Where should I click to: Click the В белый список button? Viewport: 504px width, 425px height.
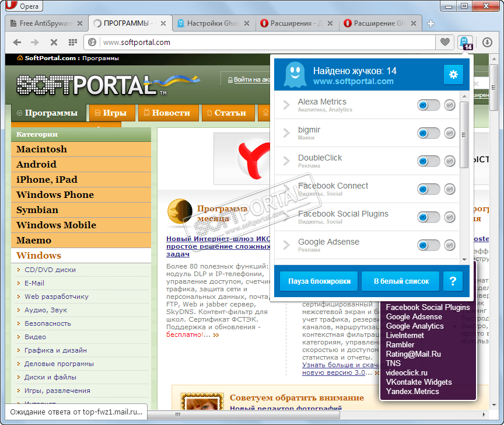(x=401, y=281)
